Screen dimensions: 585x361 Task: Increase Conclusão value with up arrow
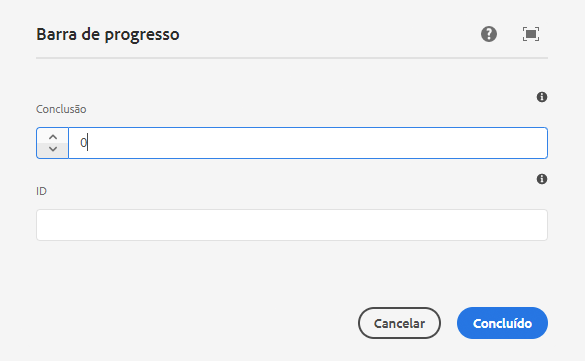point(53,136)
